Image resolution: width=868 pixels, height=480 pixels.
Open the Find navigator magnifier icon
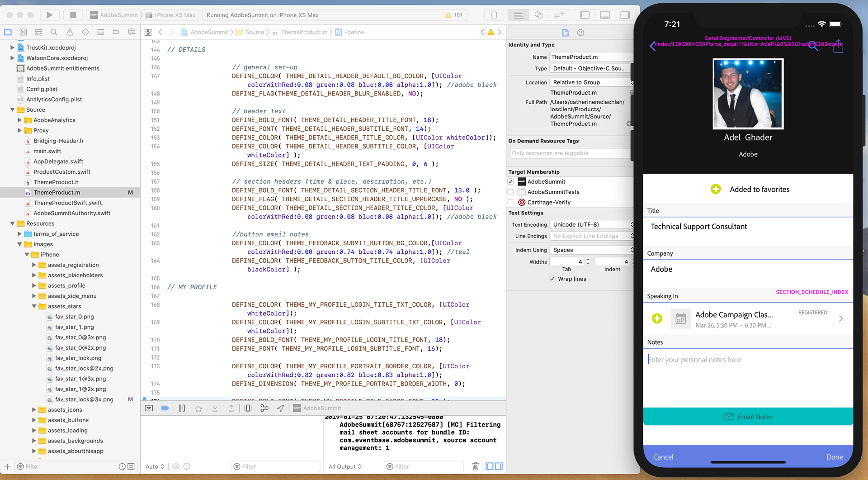tap(54, 32)
